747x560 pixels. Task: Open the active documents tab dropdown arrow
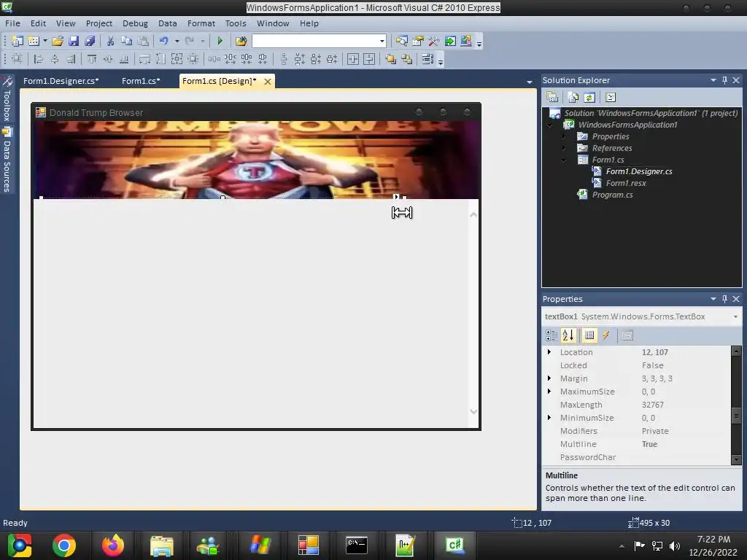click(x=530, y=82)
